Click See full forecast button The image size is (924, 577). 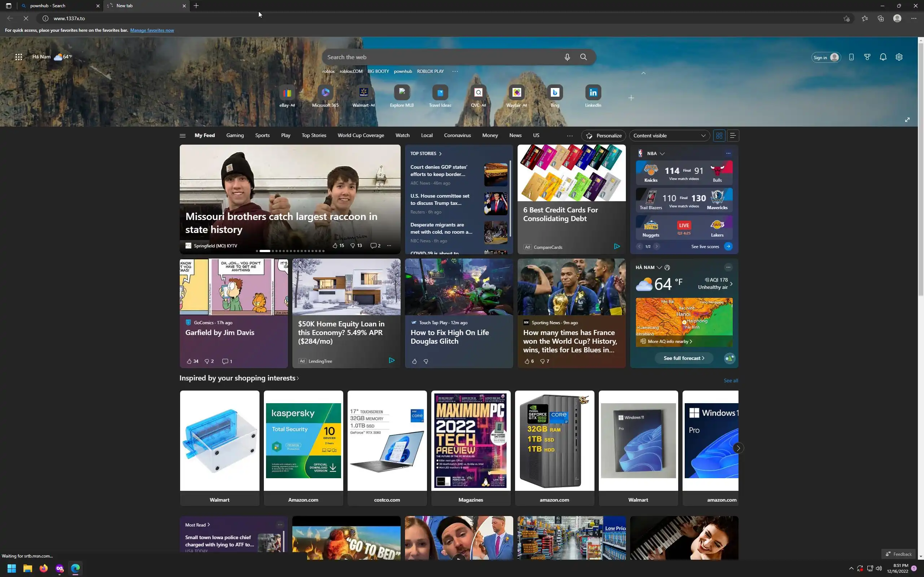684,358
